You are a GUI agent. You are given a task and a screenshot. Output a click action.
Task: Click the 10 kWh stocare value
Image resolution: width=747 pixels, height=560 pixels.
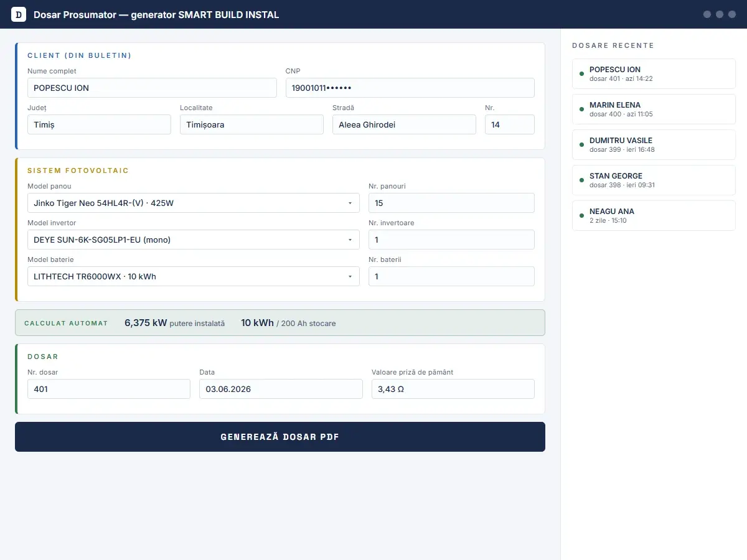click(288, 323)
